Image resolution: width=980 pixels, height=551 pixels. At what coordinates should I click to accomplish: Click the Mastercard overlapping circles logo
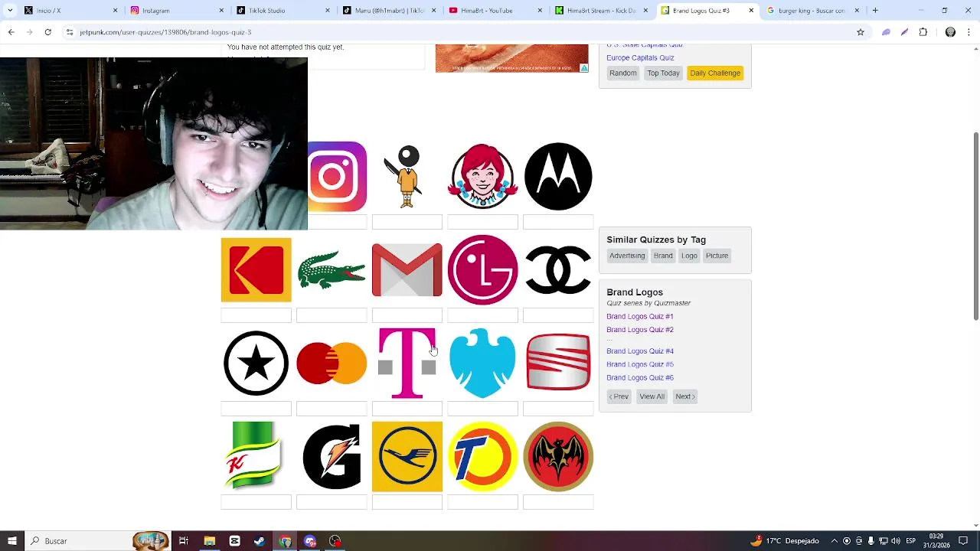pyautogui.click(x=332, y=363)
